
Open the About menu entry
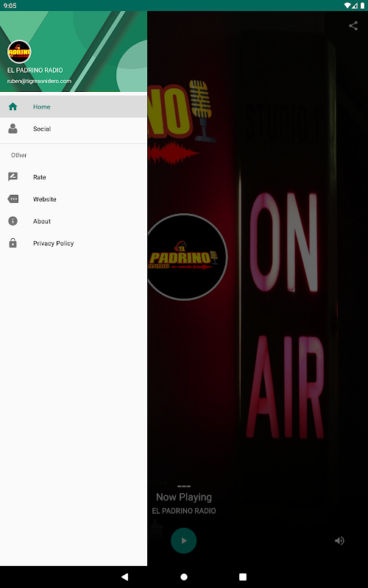(x=74, y=221)
